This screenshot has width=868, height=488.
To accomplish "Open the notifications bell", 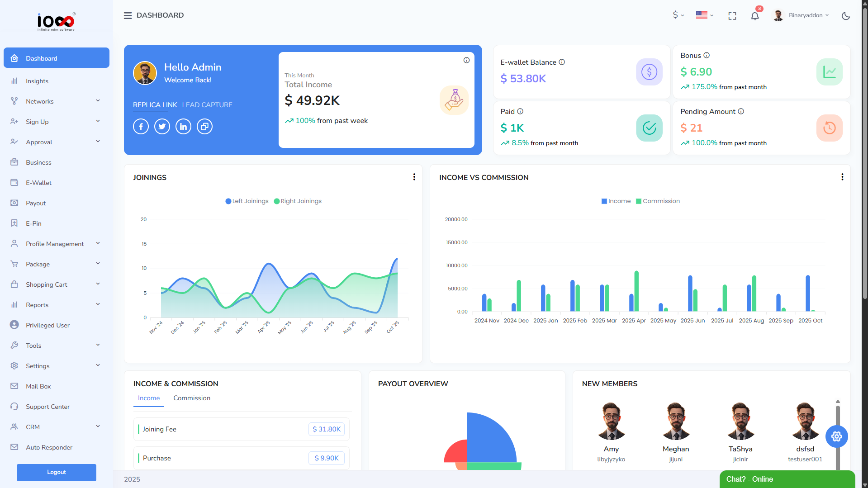I will pyautogui.click(x=754, y=16).
